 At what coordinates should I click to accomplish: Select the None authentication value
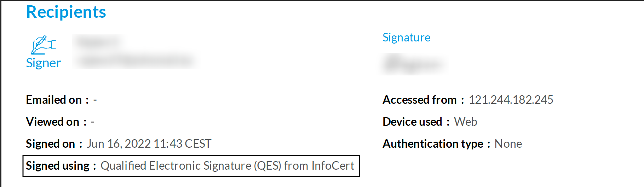click(x=508, y=144)
